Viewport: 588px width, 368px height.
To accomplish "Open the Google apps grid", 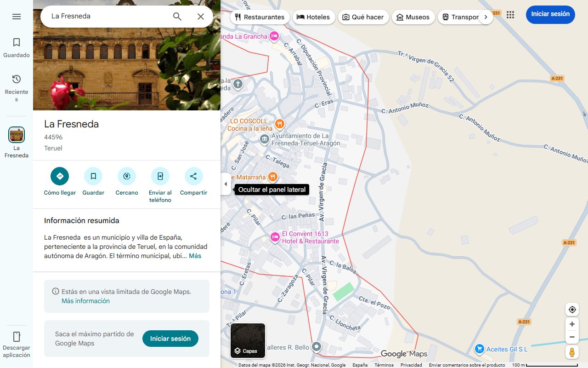I will (x=510, y=15).
